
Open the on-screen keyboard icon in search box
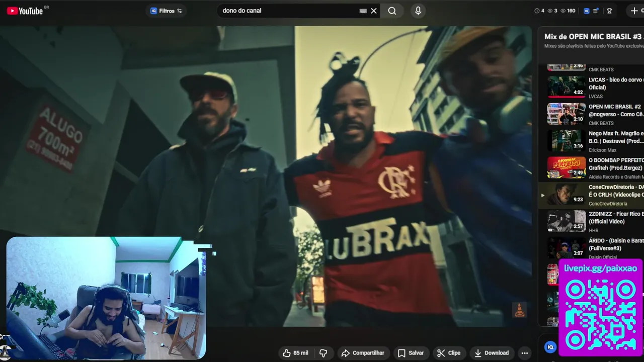point(363,11)
